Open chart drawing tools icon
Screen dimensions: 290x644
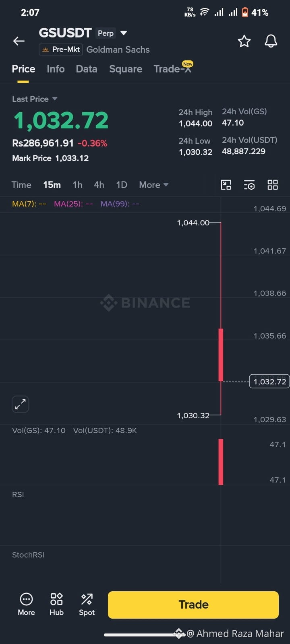click(x=226, y=185)
